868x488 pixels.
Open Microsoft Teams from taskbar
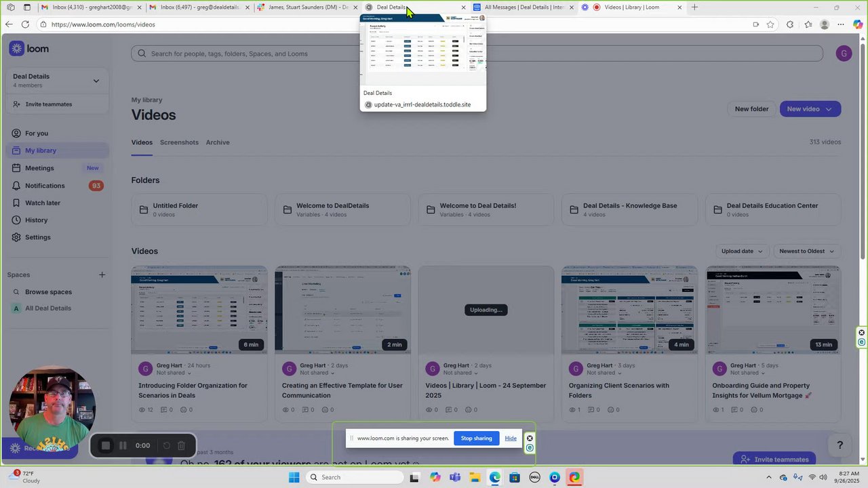(x=454, y=477)
